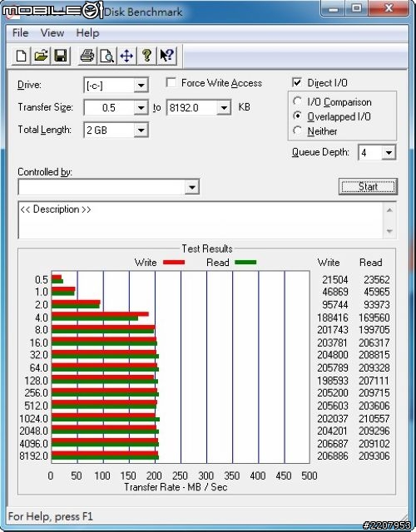Viewport: 416px width, 532px height.
Task: Click read value 203606
Action: pos(374,406)
